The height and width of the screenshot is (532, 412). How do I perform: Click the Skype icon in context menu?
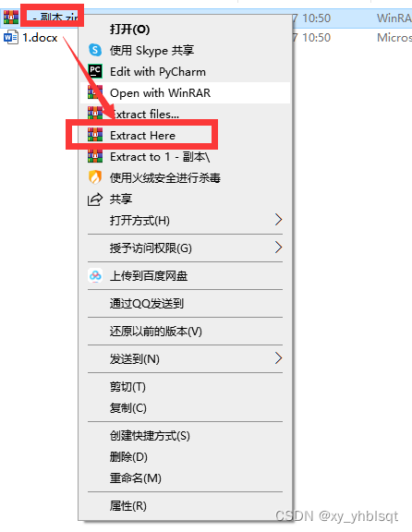[x=95, y=50]
